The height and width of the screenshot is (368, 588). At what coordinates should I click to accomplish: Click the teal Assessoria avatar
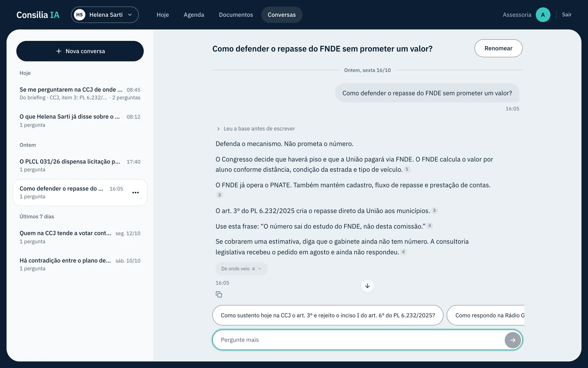pos(543,15)
